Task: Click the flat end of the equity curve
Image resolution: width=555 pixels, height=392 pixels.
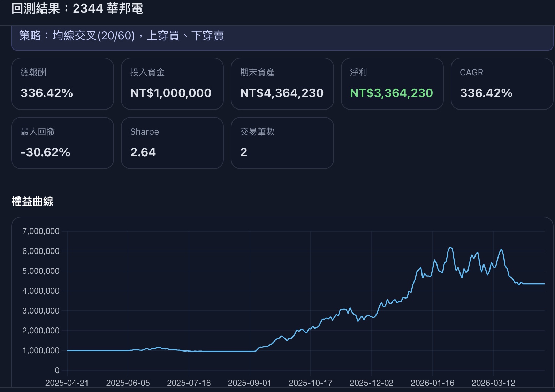Action: [x=533, y=284]
